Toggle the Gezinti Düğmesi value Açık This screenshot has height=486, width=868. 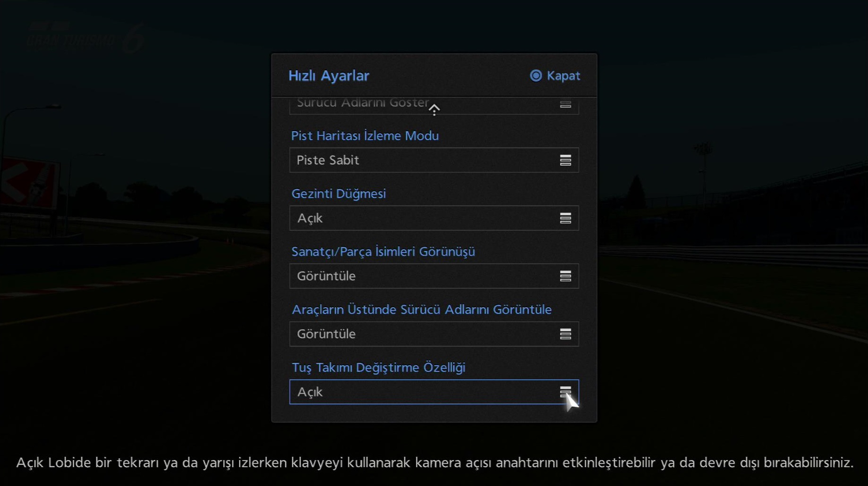[x=425, y=218]
